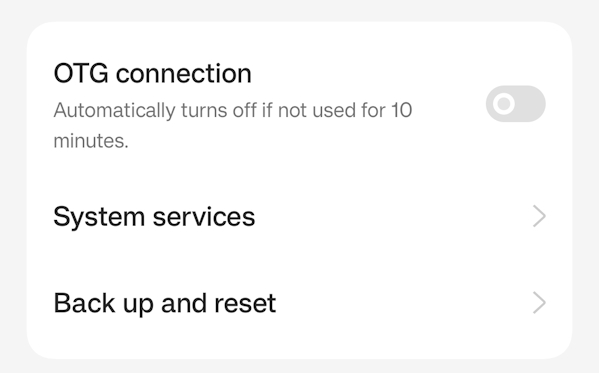Go to the System services settings page
Viewport: 599px width, 373px height.
click(300, 216)
